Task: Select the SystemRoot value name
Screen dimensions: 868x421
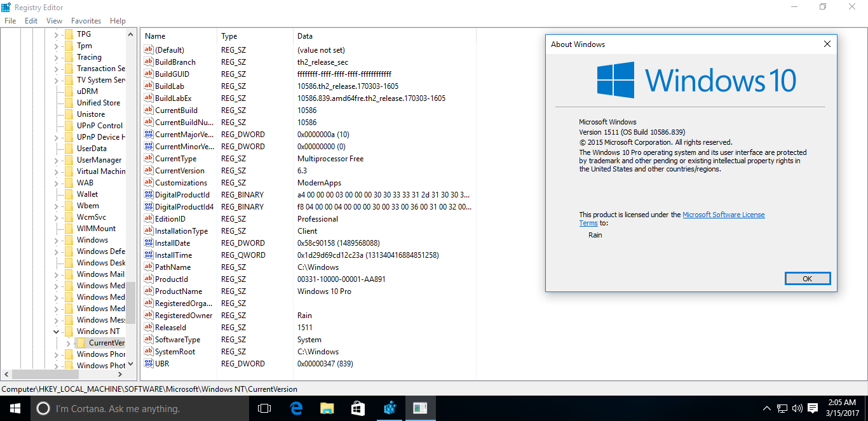Action: tap(175, 352)
